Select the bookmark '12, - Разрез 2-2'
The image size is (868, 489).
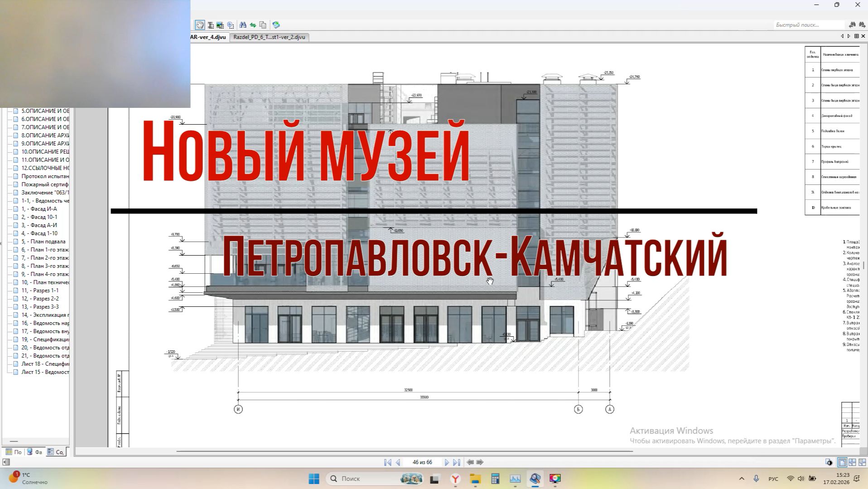click(40, 298)
